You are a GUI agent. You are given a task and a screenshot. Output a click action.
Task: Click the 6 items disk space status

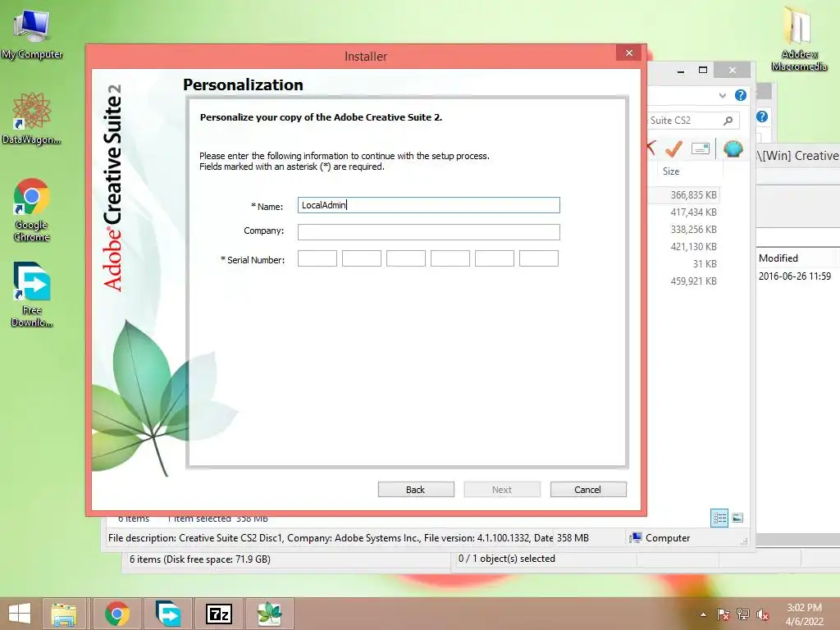(x=200, y=559)
